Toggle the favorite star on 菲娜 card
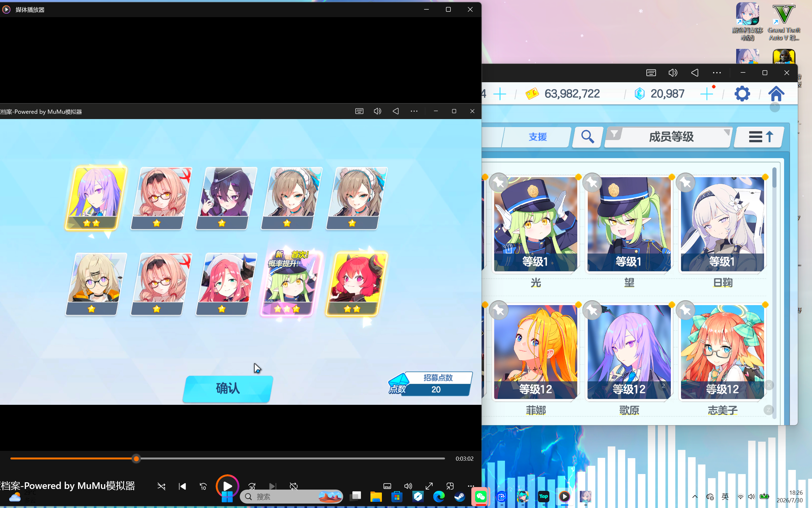812x508 pixels. 499,310
